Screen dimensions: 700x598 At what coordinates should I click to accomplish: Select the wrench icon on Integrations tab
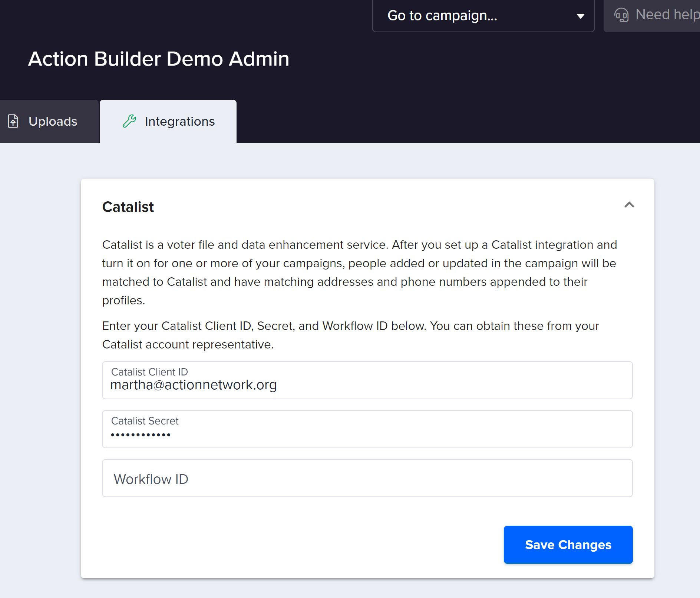pos(129,121)
